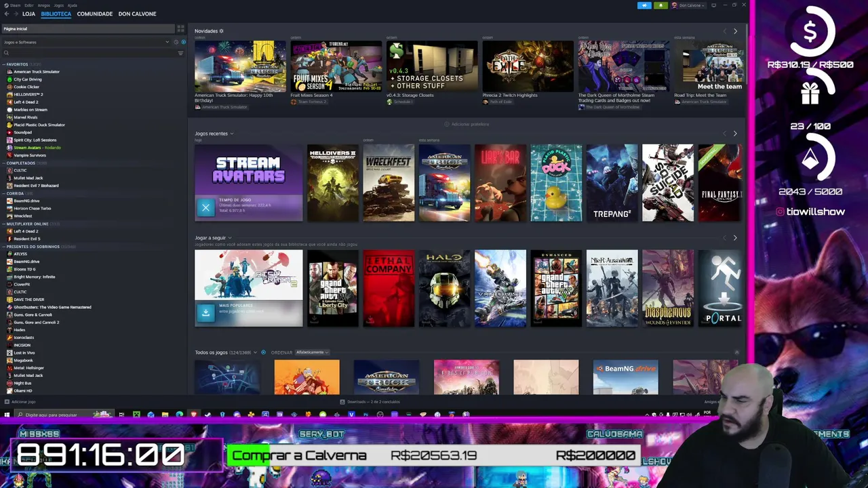Select Left 4 Dead 2 under Favoritos
The width and height of the screenshot is (868, 488).
click(x=26, y=102)
